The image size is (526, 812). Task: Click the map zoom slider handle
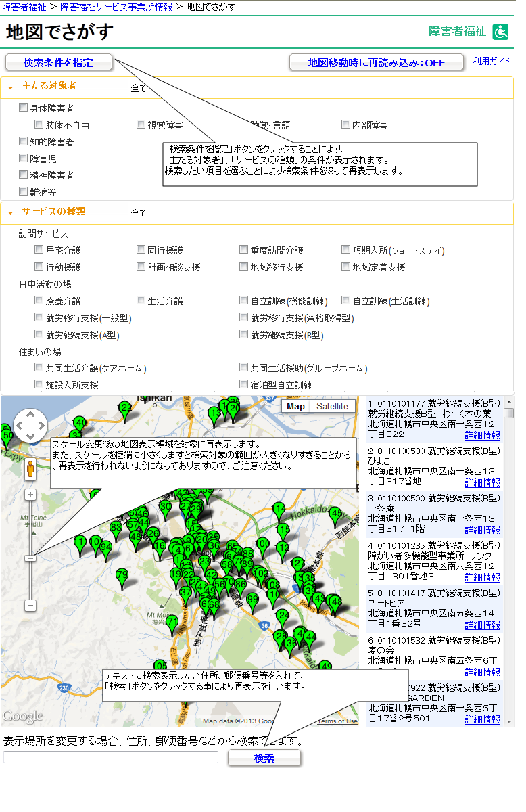tap(30, 558)
